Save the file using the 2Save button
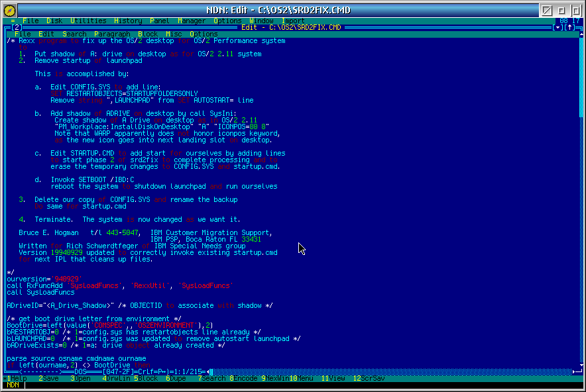This screenshot has height=392, width=586. tap(48, 379)
